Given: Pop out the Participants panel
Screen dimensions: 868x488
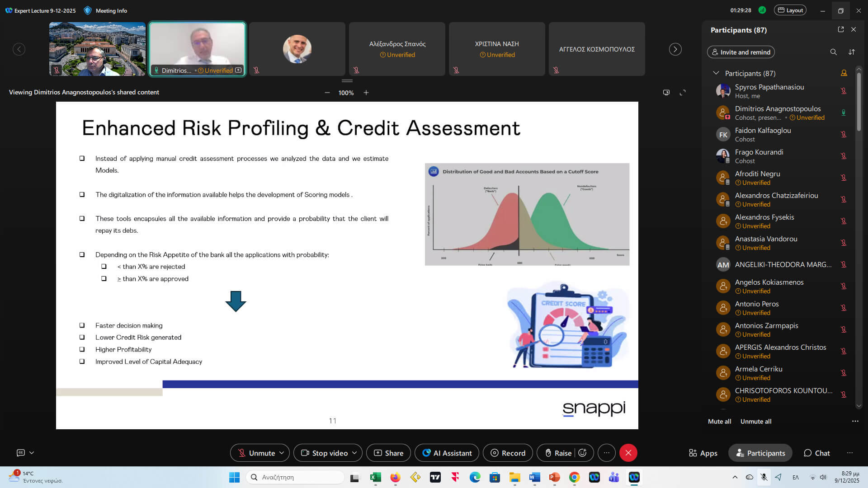Looking at the screenshot, I should tap(841, 29).
